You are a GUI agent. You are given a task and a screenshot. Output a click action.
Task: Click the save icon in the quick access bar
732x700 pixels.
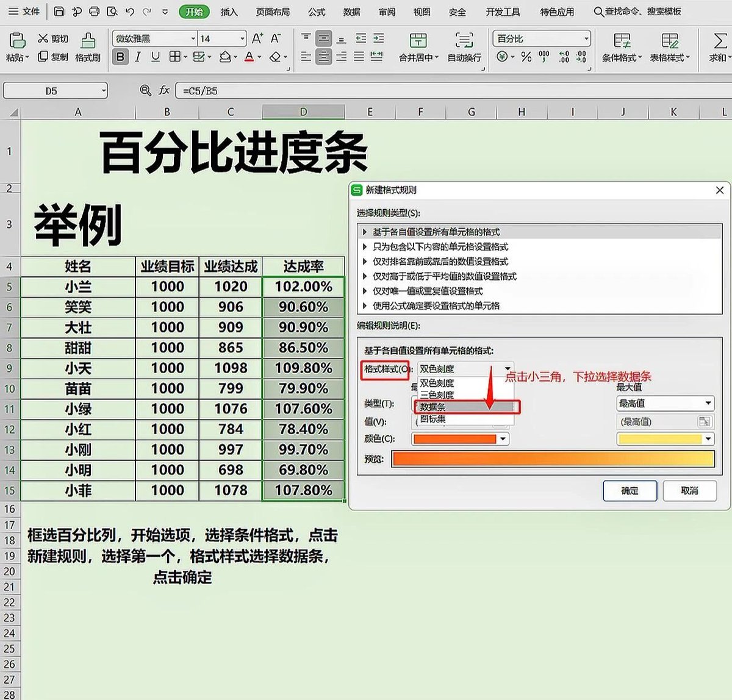coord(59,12)
